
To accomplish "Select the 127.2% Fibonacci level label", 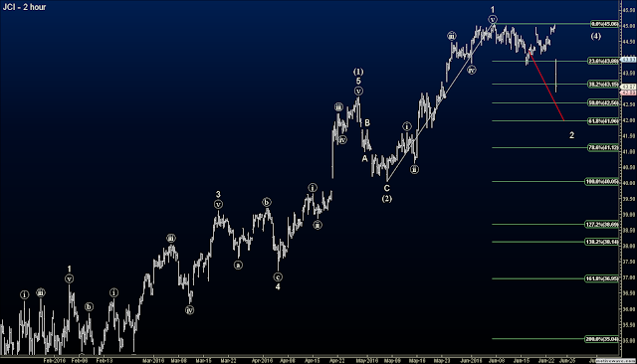I will point(602,225).
